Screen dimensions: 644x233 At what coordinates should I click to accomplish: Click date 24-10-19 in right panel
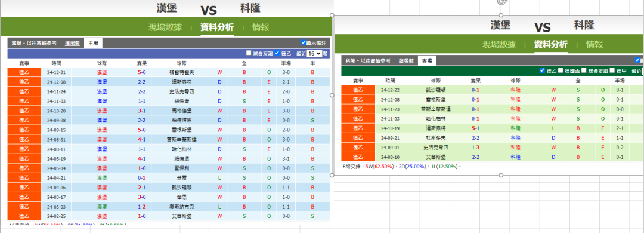click(x=391, y=128)
